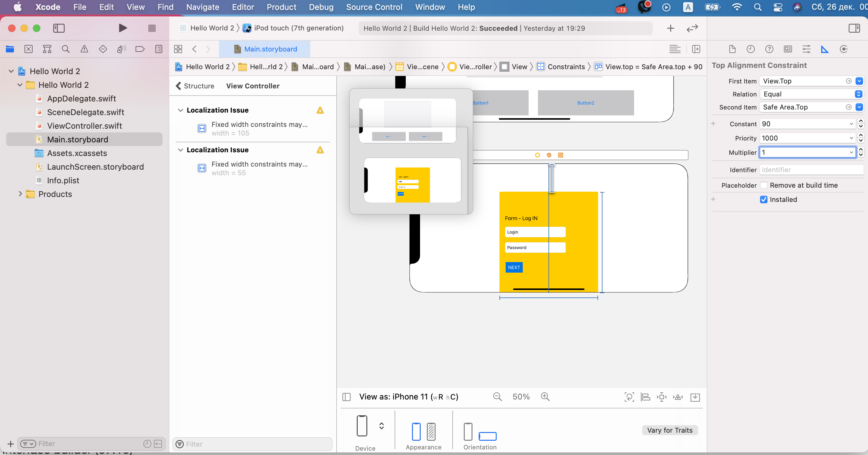Open Add New Constraints menu
Viewport: 868px width, 455px height.
pyautogui.click(x=661, y=397)
